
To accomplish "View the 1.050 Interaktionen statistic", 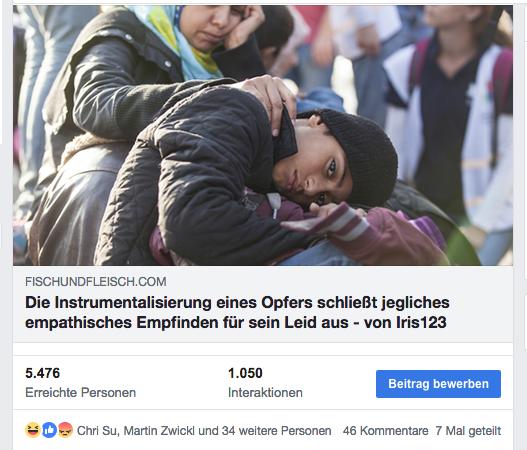I will (265, 382).
